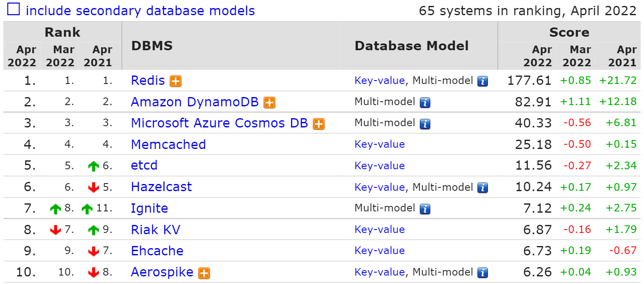Open the Hazelcast link
The width and height of the screenshot is (644, 284).
coord(161,187)
